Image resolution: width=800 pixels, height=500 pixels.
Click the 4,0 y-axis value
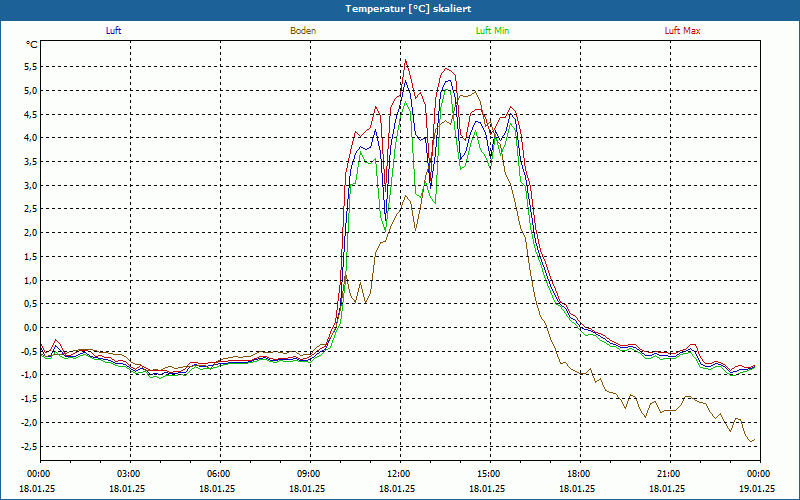tap(30, 138)
